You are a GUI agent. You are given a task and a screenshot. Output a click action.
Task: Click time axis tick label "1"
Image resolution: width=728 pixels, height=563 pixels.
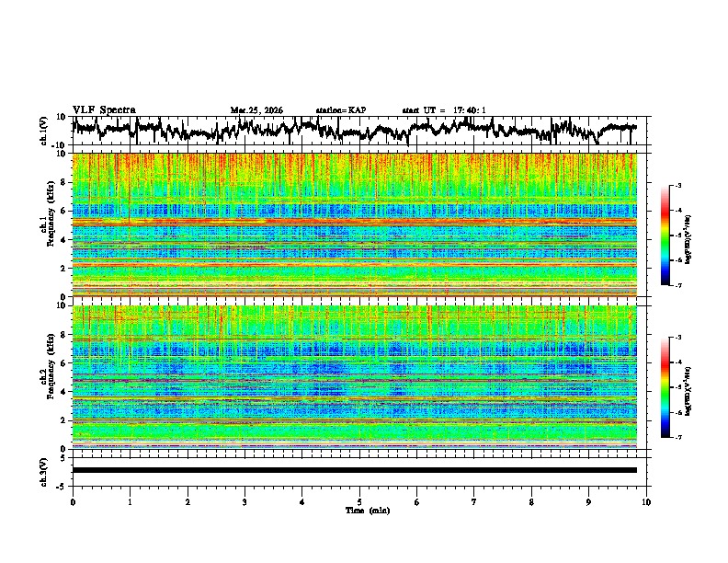[x=130, y=502]
